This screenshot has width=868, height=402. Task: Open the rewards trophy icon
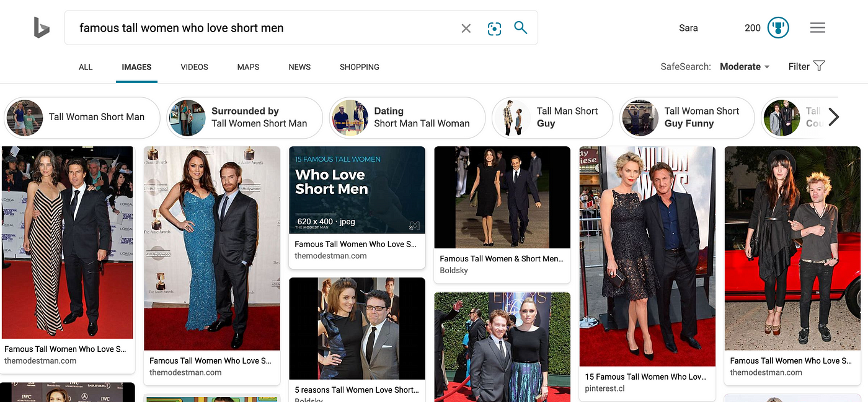[x=778, y=28]
